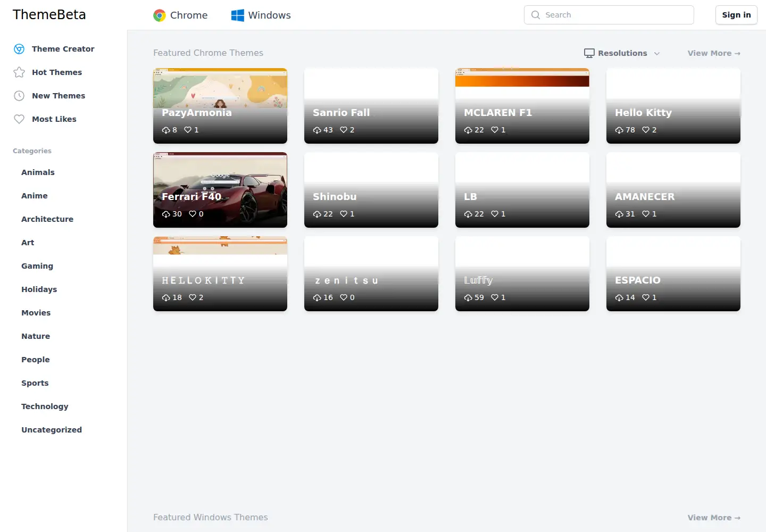Click the New Themes clock icon

(x=19, y=96)
